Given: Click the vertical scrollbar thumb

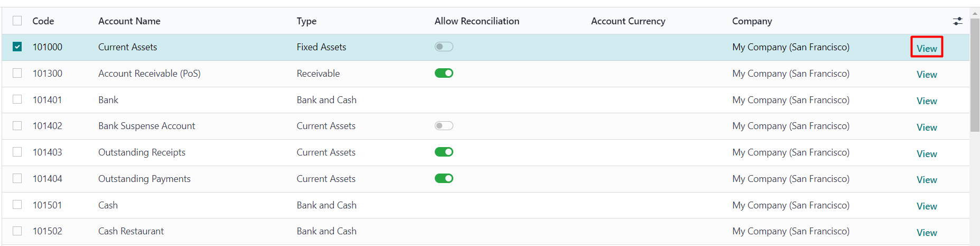Looking at the screenshot, I should point(975,75).
